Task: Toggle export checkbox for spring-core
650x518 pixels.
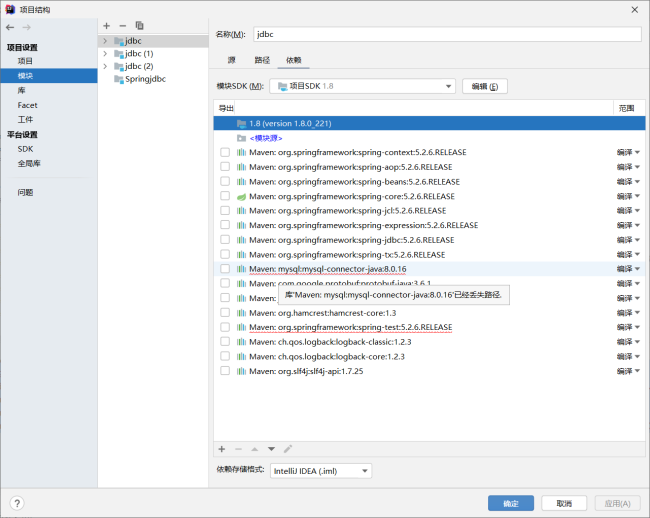Action: (225, 196)
